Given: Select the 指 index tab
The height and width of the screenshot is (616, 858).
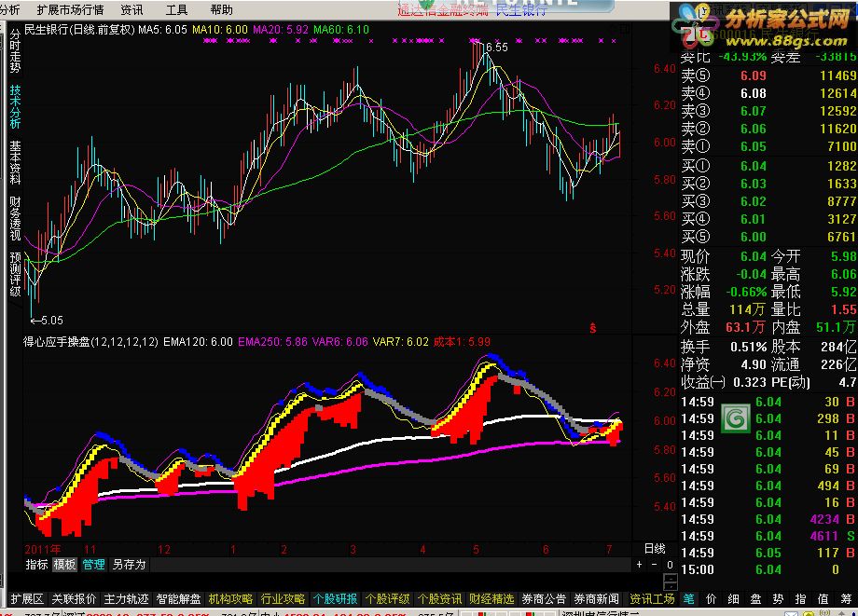Looking at the screenshot, I should coord(800,599).
